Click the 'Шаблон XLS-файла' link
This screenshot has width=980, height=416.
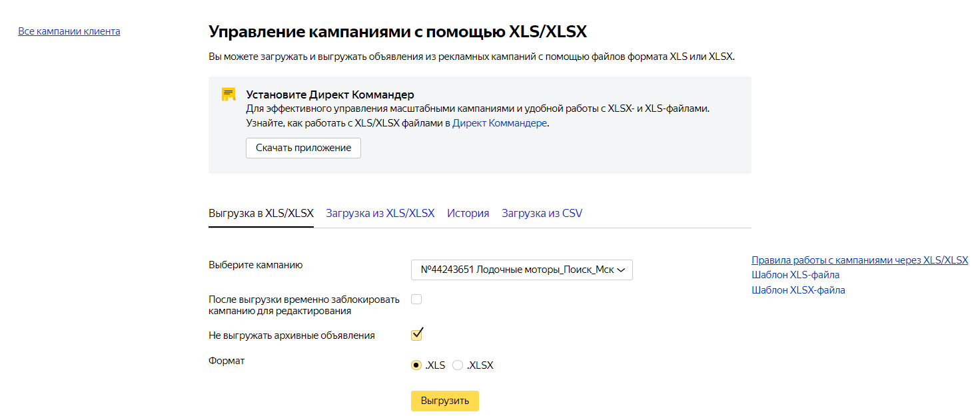(795, 275)
